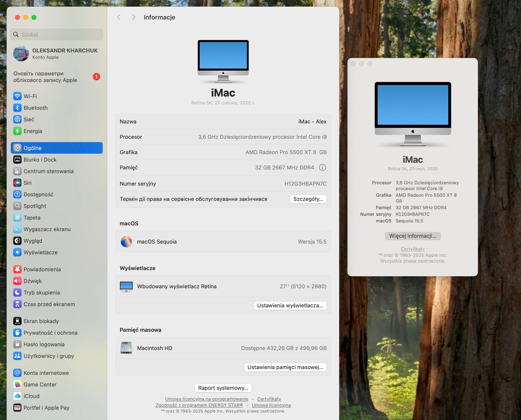Select the Sieć globe icon
The height and width of the screenshot is (420, 521).
(x=17, y=119)
